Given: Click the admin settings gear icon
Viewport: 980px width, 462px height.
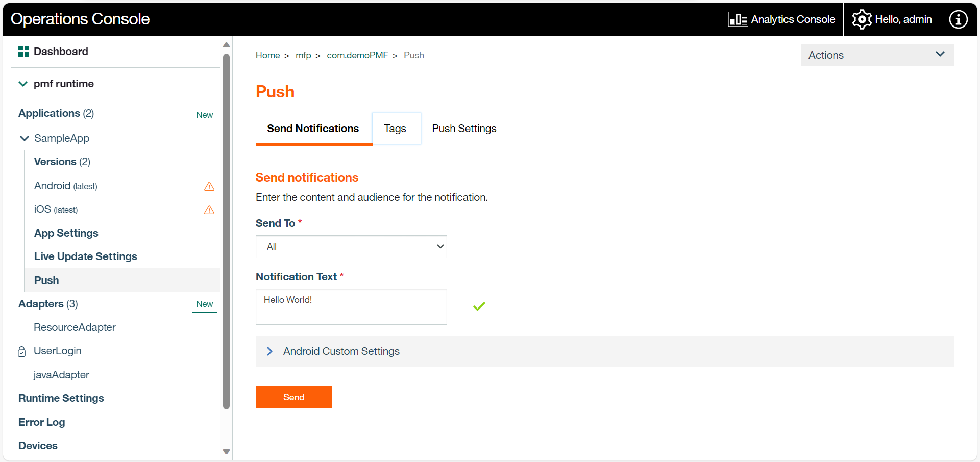Looking at the screenshot, I should (862, 20).
